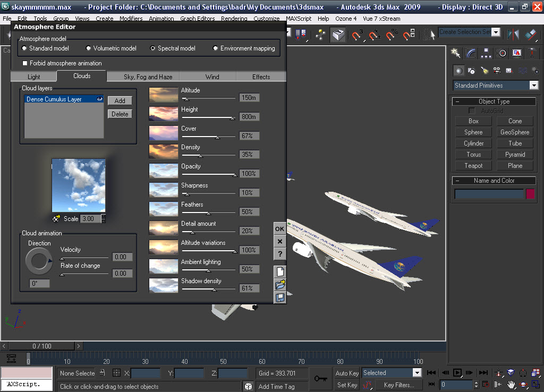
Task: Open the Key Filters dialog
Action: pos(399,385)
